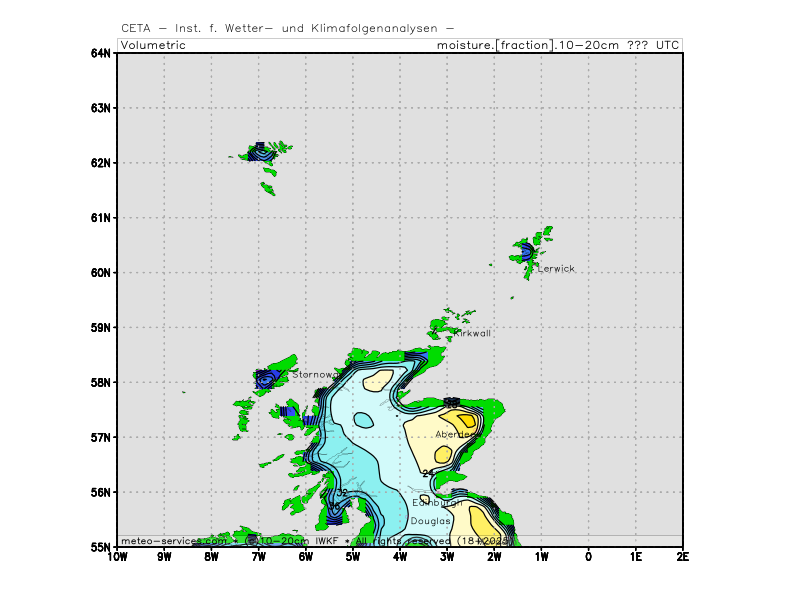This screenshot has width=800, height=600.
Task: Select the Kirkwall city label
Action: coord(472,334)
